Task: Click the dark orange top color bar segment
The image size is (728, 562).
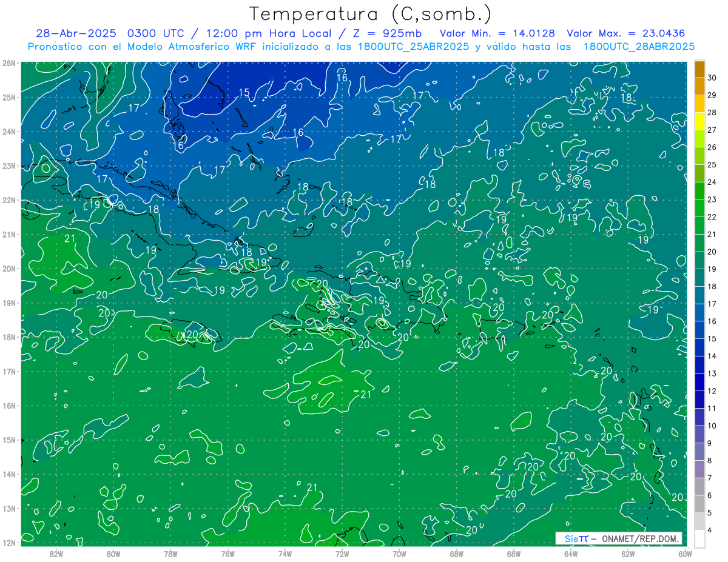Action: click(x=700, y=69)
